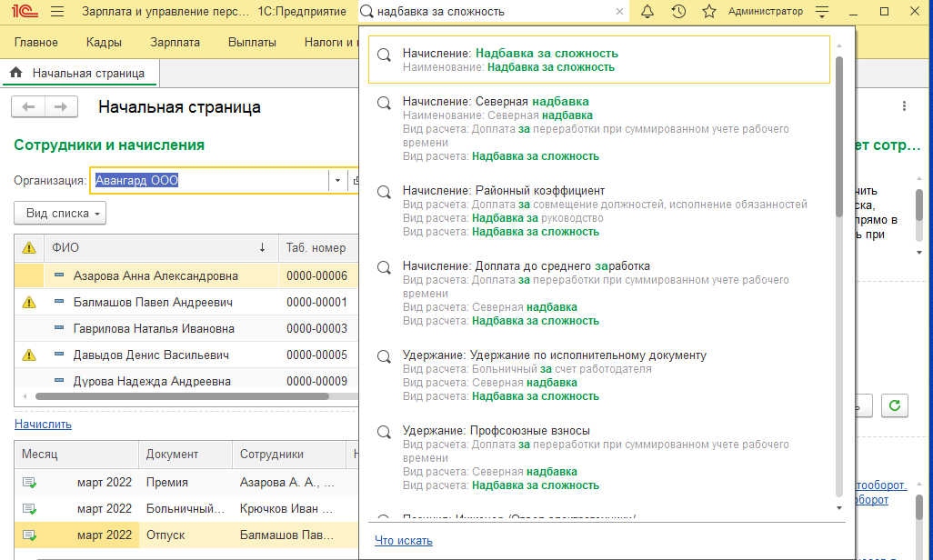Click the Что искать link

tap(404, 541)
